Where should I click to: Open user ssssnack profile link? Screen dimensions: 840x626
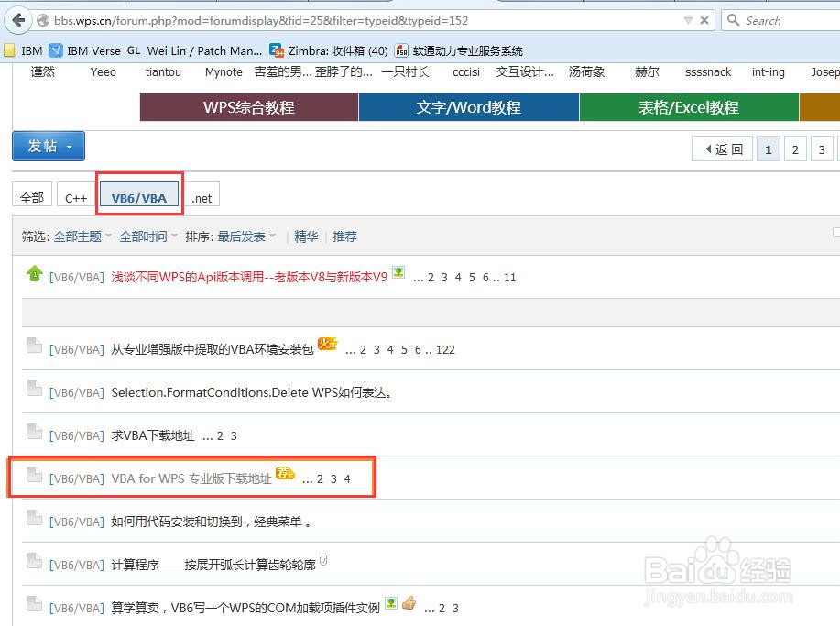click(x=708, y=71)
